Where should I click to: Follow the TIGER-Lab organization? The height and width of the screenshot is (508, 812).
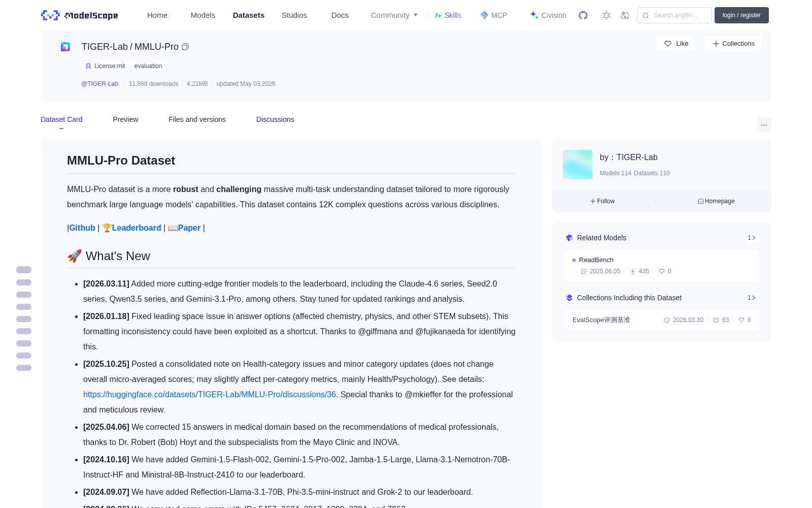602,201
